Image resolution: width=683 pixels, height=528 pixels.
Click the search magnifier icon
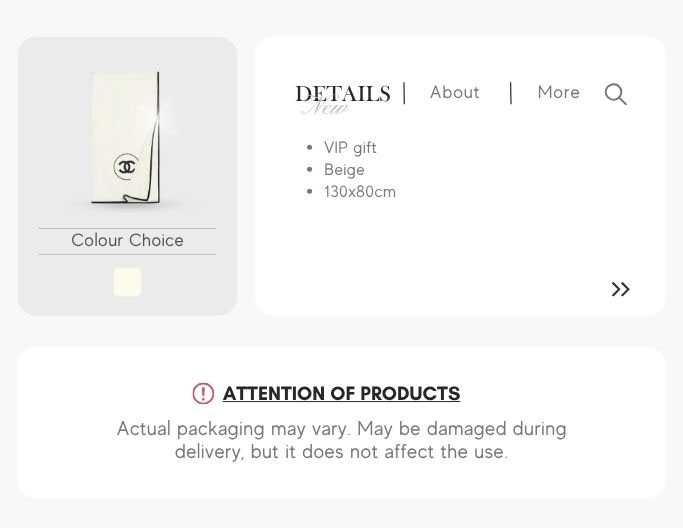(615, 94)
